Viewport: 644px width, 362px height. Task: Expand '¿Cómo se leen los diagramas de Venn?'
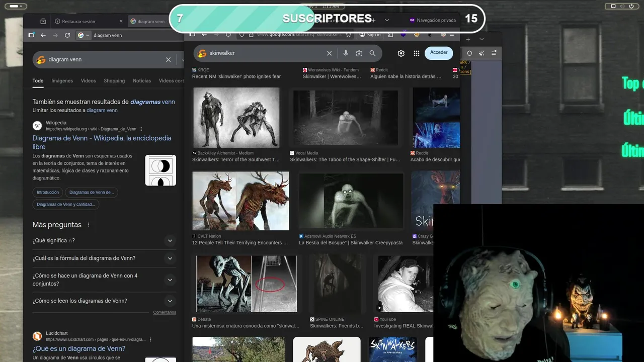coord(104,301)
